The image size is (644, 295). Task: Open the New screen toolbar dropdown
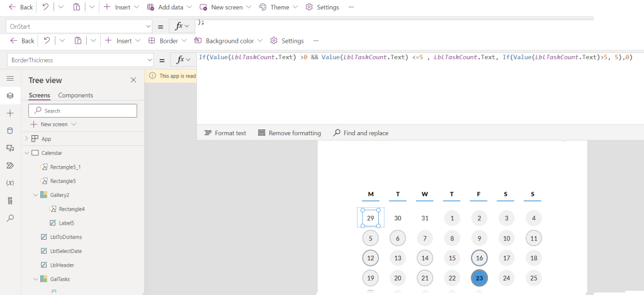[x=225, y=7]
